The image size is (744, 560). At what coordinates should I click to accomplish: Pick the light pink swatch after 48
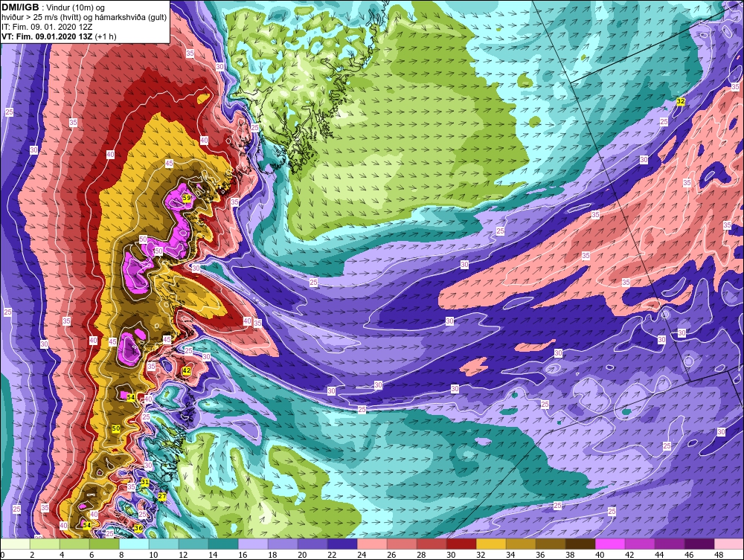click(729, 544)
